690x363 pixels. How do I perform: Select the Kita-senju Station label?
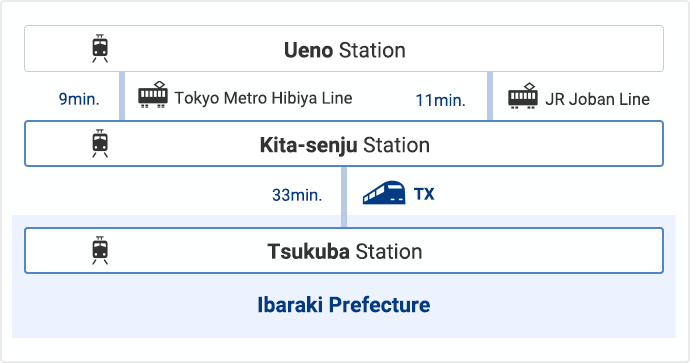tap(345, 145)
